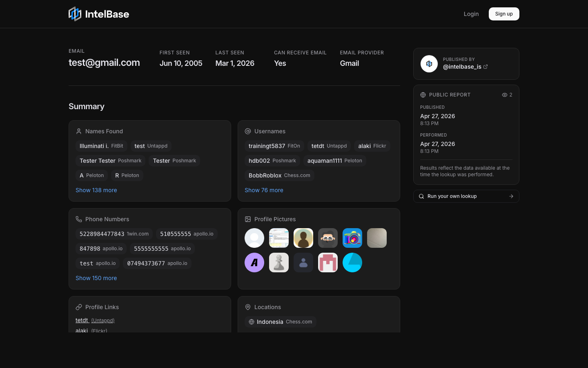Open the dark user silhouette profile picture
The width and height of the screenshot is (588, 368).
(303, 263)
